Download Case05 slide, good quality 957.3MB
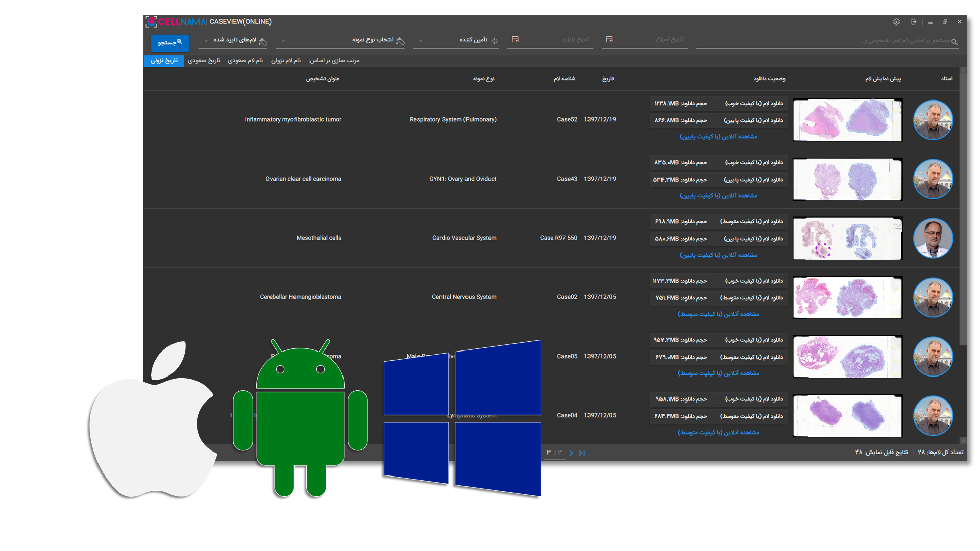The width and height of the screenshot is (980, 551). (x=718, y=340)
